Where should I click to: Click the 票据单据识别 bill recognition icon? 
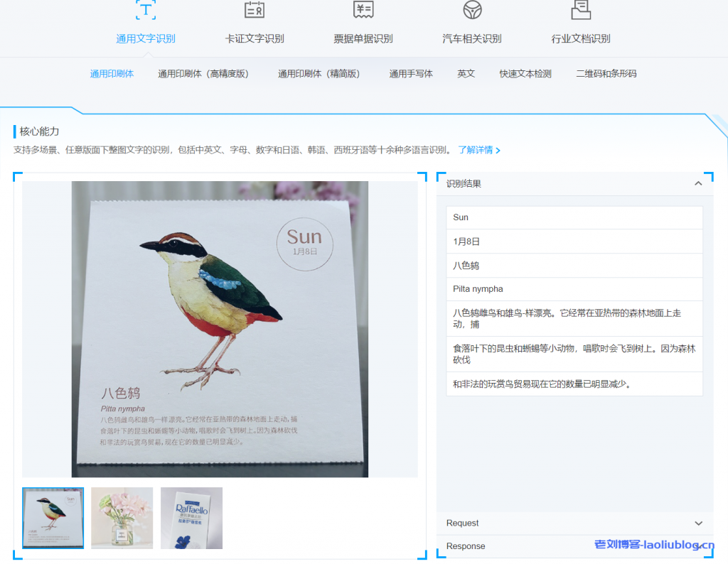(x=363, y=11)
